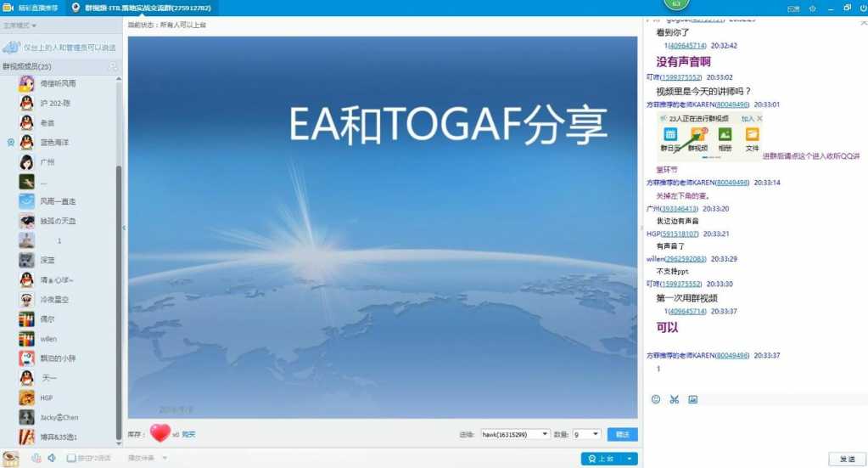Open the emoji picker in chat
The height and width of the screenshot is (468, 868).
(x=656, y=399)
